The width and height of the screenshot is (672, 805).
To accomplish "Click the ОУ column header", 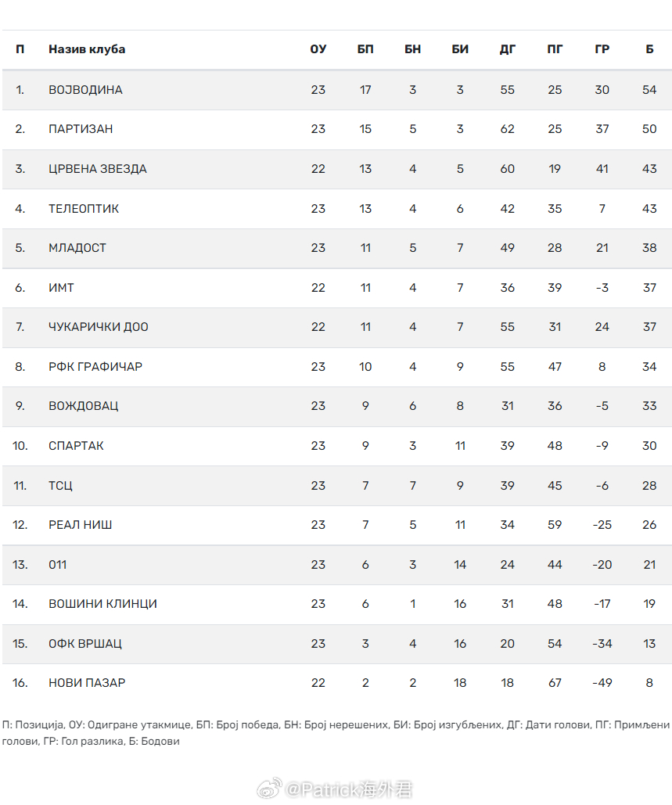I will click(x=318, y=49).
